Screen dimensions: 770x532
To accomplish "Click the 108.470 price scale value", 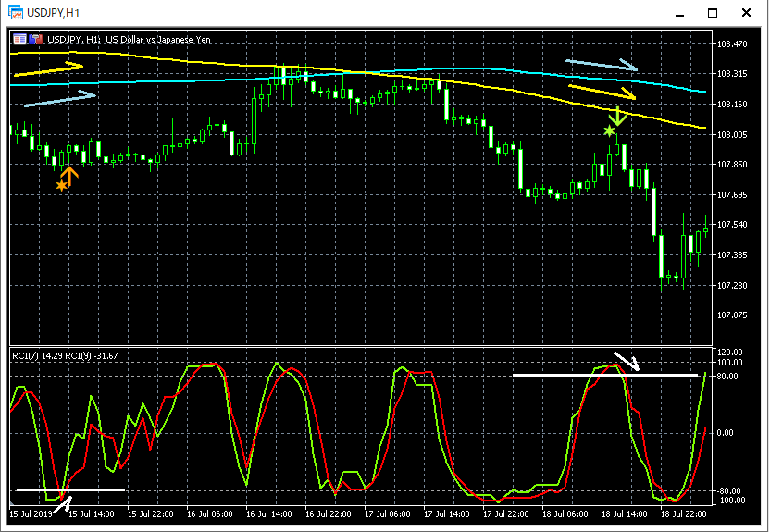I will point(732,44).
